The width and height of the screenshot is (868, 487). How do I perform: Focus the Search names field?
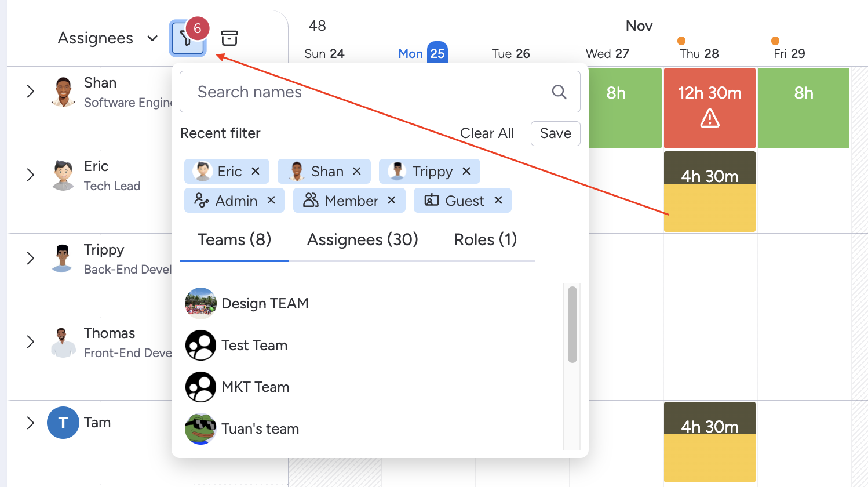(365, 92)
